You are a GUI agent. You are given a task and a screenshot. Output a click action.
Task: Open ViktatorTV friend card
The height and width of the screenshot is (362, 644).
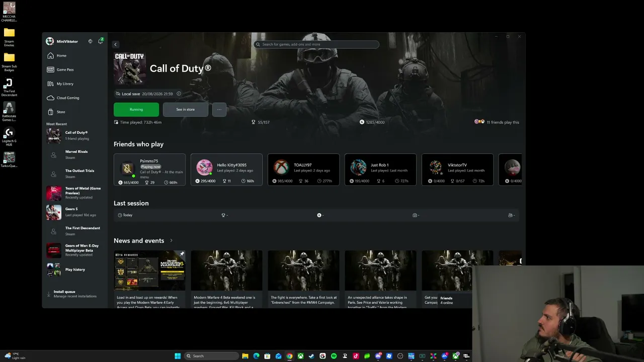(x=457, y=169)
